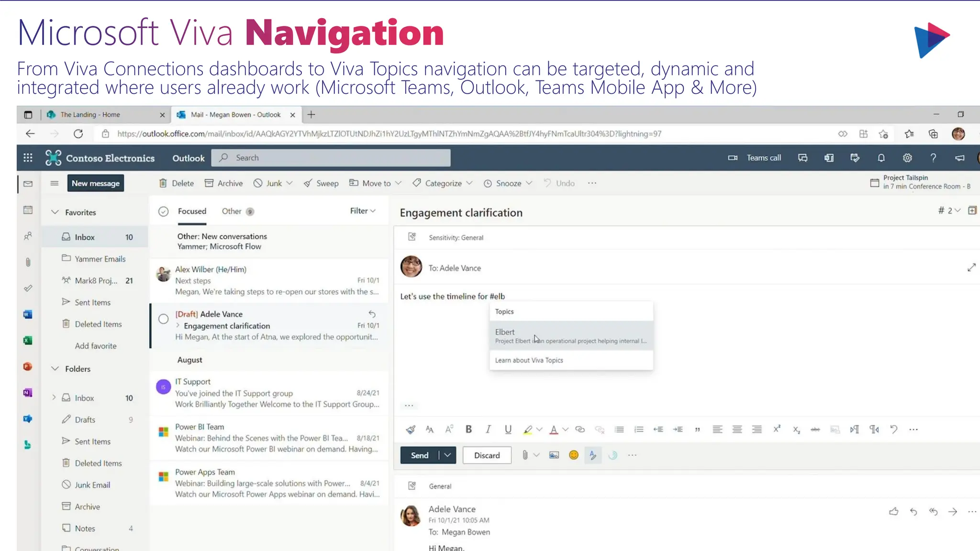This screenshot has height=551, width=980.
Task: Apply superscript formatting
Action: pyautogui.click(x=777, y=429)
